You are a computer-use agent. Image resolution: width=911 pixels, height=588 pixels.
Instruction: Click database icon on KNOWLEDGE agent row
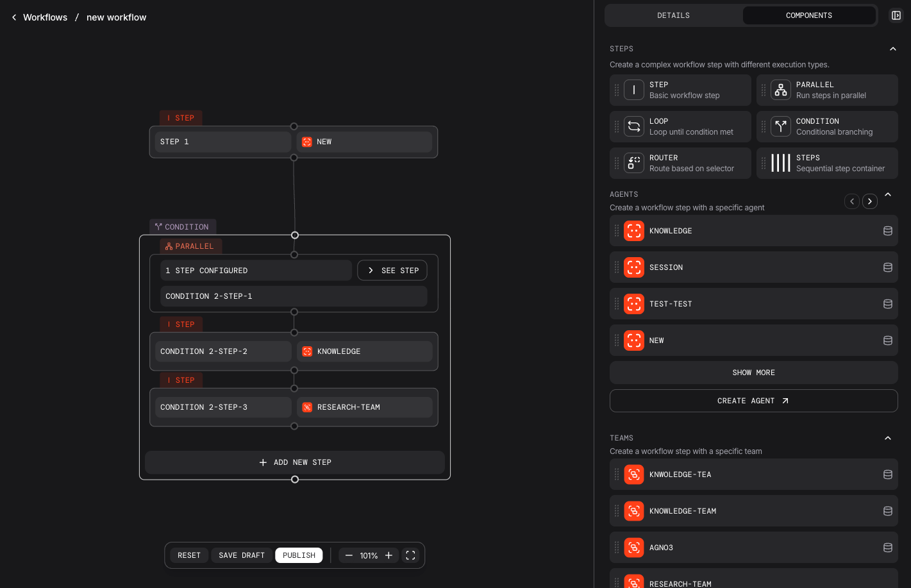[x=888, y=231]
